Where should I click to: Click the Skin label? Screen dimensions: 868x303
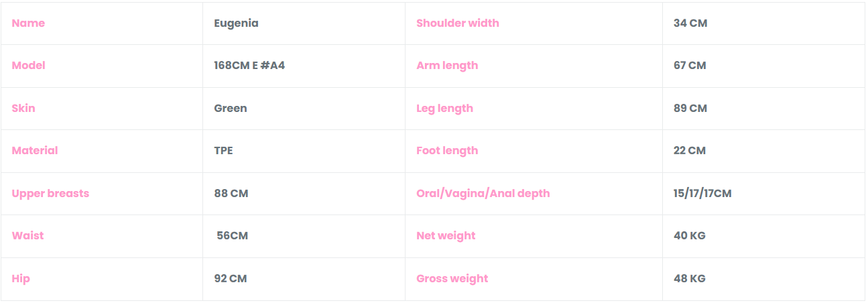pos(23,109)
